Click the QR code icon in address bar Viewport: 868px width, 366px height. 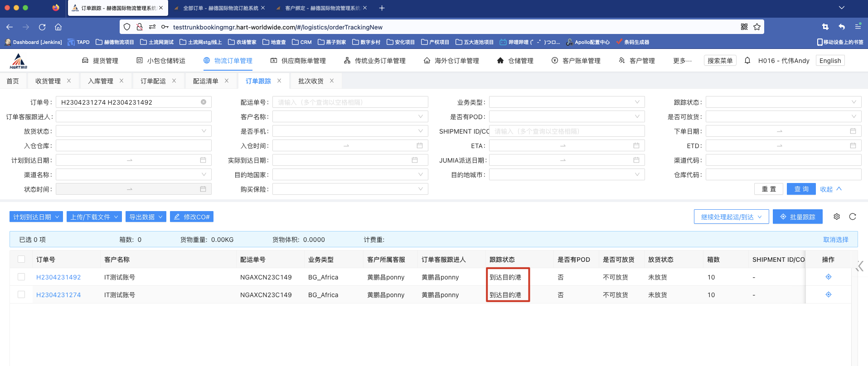[744, 27]
